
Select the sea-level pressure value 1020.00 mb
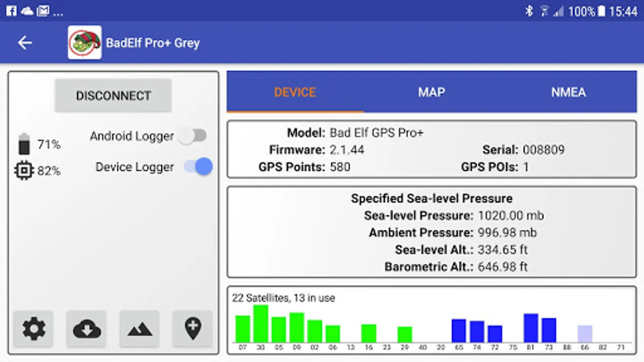511,216
